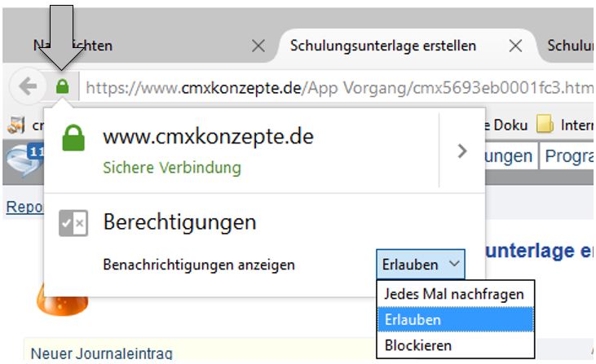Click the first bookmark icon in the bookmarks bar

tap(15, 125)
